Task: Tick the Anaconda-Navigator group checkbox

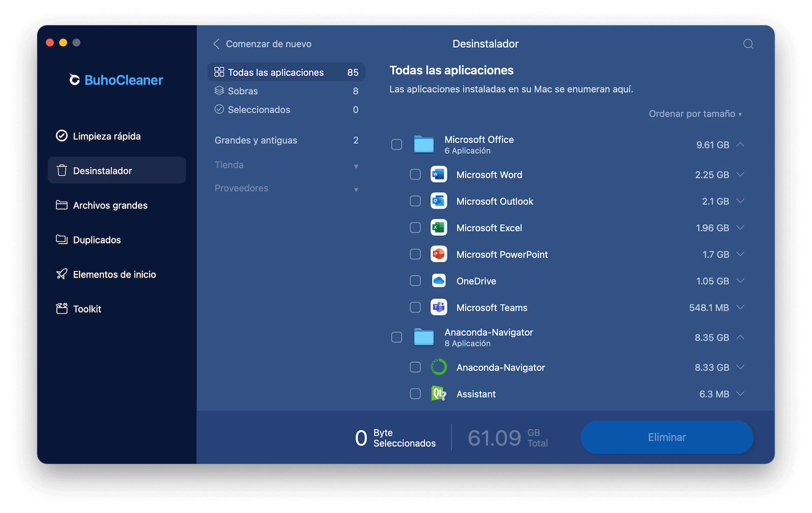Action: (x=397, y=337)
